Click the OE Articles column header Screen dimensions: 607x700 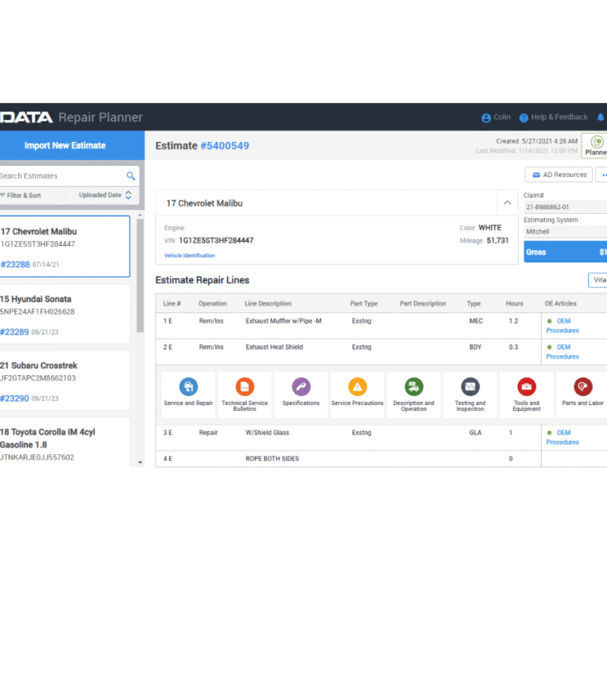point(561,303)
